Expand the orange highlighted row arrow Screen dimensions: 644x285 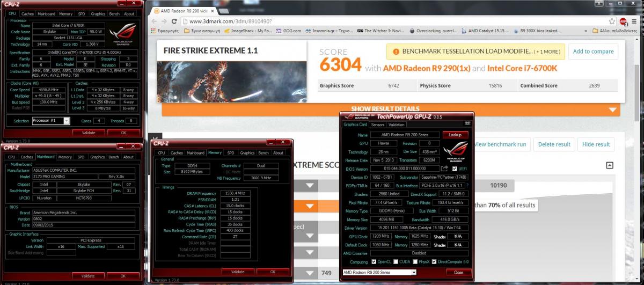(310, 206)
